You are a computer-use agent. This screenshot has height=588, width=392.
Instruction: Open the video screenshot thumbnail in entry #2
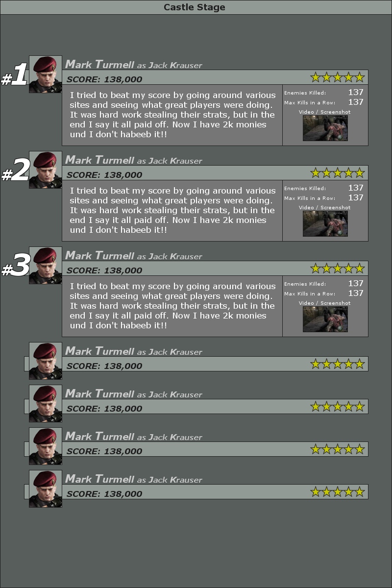click(x=325, y=224)
